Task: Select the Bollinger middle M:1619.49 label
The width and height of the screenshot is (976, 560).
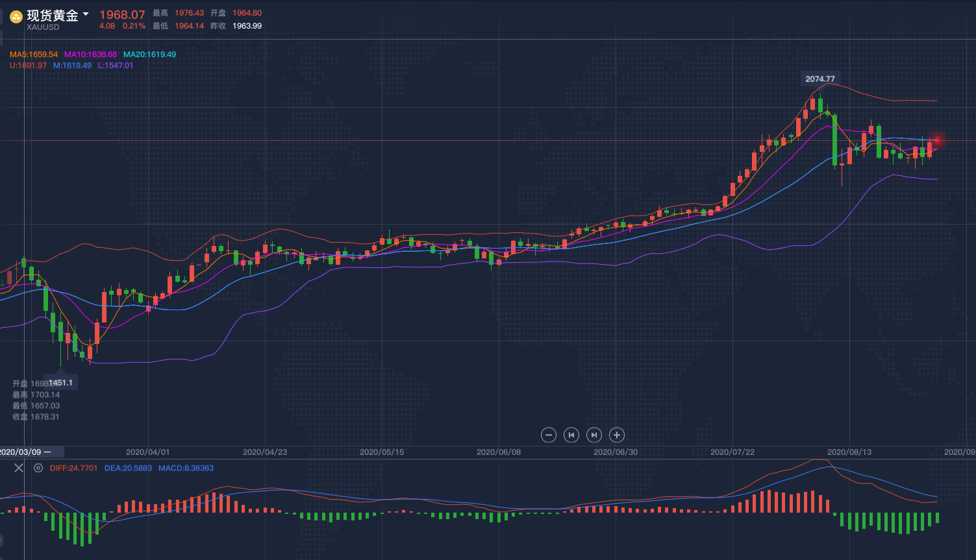Action: coord(73,66)
